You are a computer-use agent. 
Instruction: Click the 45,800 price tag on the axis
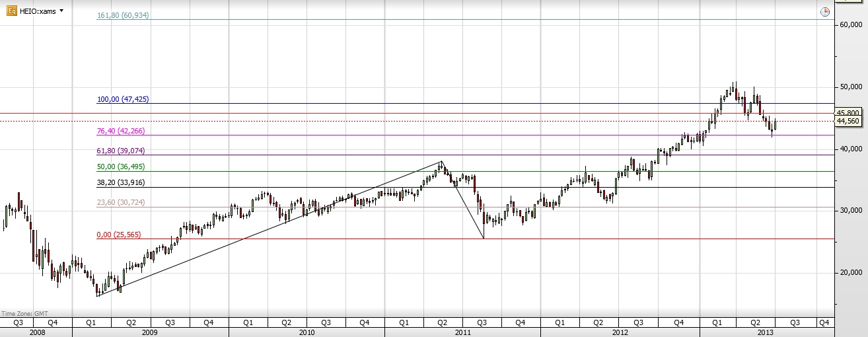847,113
